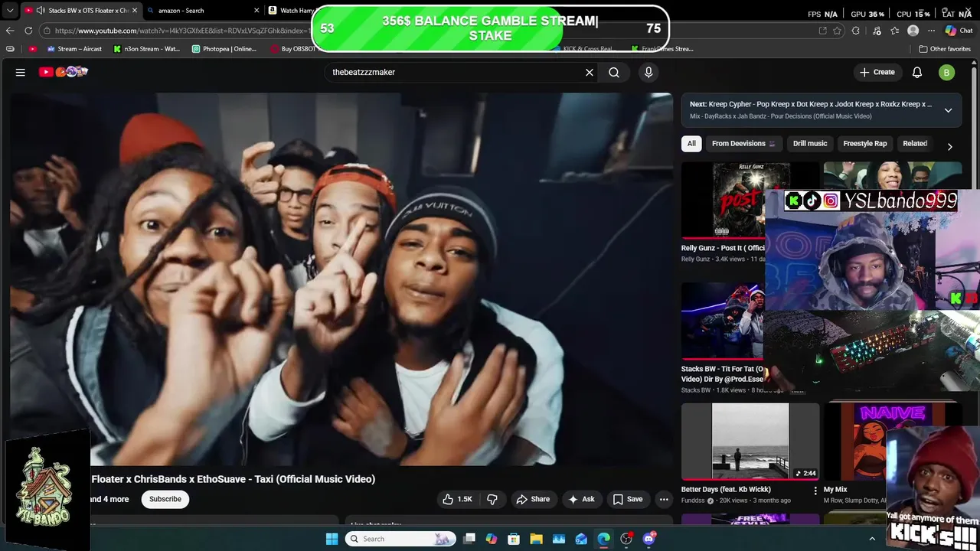This screenshot has height=551, width=980.
Task: Open Copilot Chat in the browser toolbar
Action: [959, 31]
